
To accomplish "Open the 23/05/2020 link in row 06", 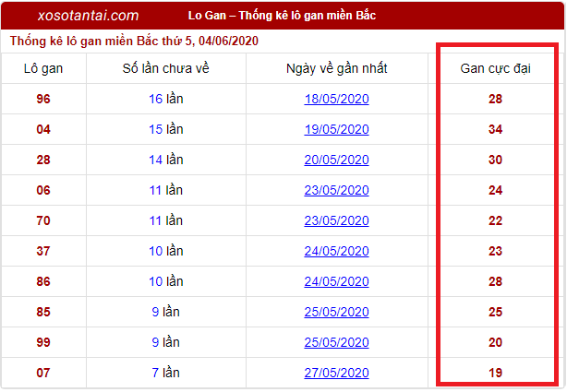I will click(336, 190).
